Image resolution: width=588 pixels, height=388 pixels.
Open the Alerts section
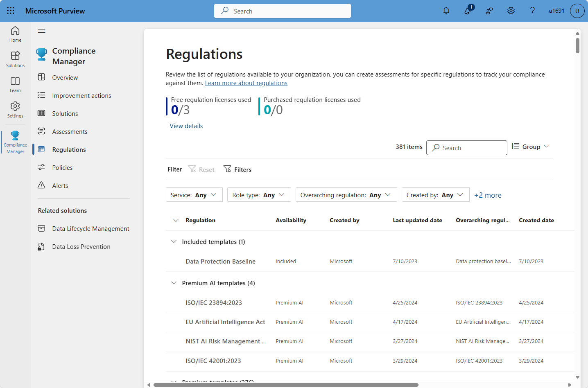(x=60, y=185)
